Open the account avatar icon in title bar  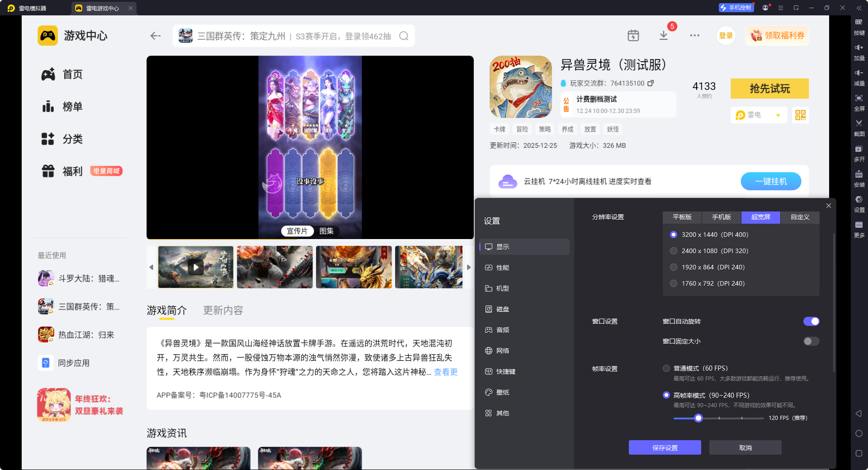[765, 8]
